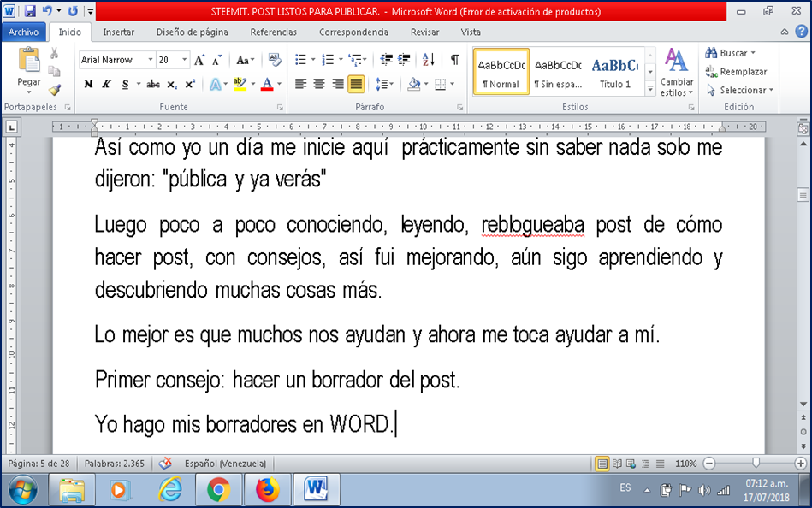Zoom out with the minus button
The height and width of the screenshot is (508, 812).
click(x=709, y=464)
